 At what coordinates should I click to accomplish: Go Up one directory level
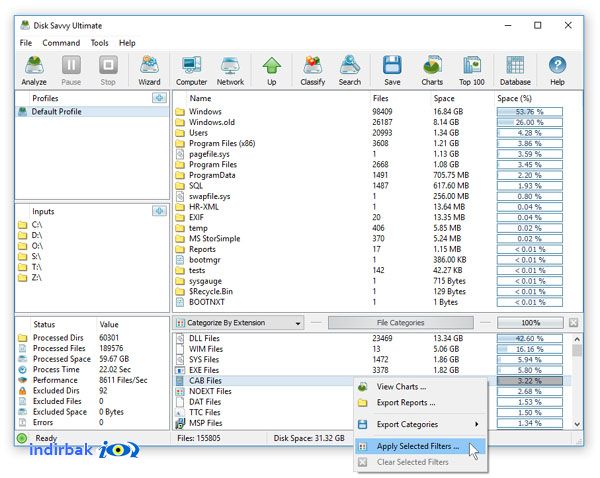[x=272, y=71]
